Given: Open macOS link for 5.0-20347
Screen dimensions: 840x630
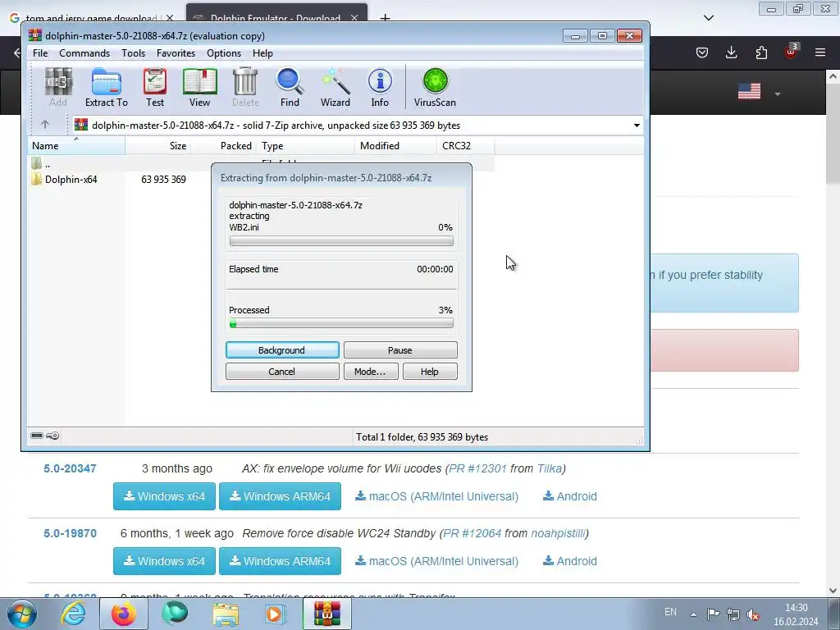Looking at the screenshot, I should point(436,496).
